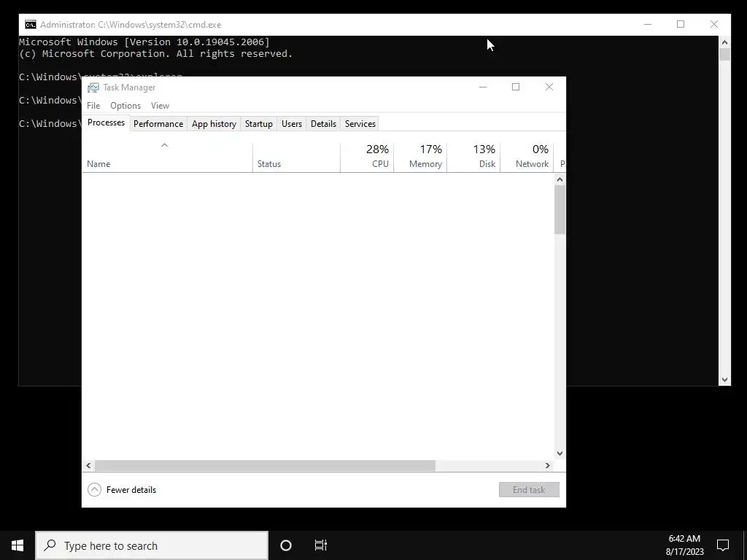Click the End task button
This screenshot has width=747, height=560.
point(529,489)
